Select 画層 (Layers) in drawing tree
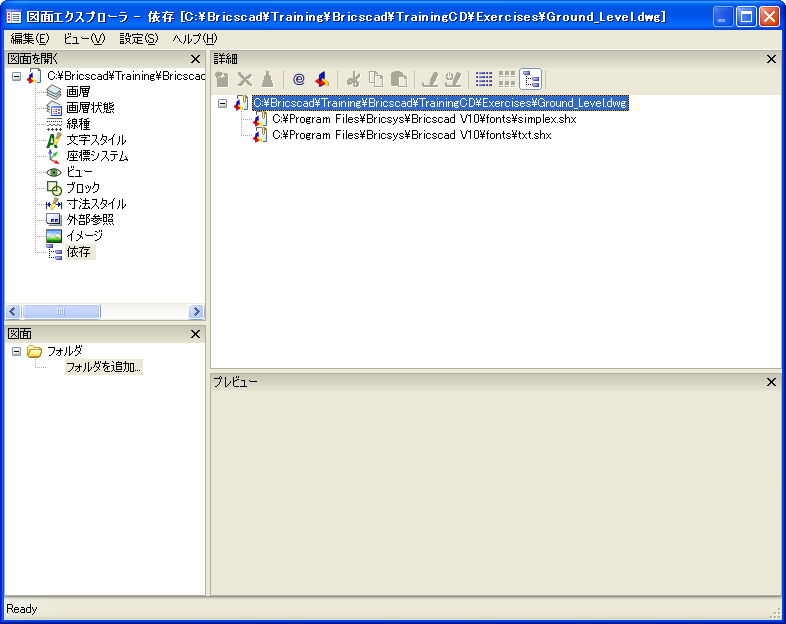786x624 pixels. pyautogui.click(x=78, y=92)
